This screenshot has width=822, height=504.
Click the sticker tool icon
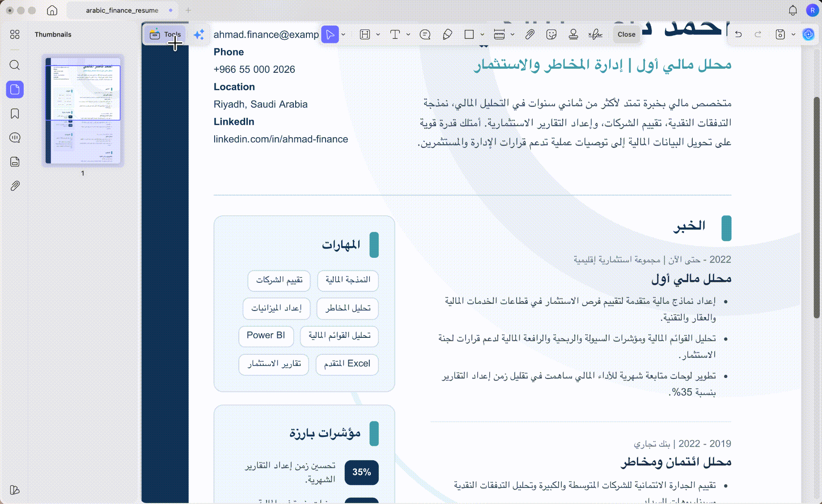(551, 34)
